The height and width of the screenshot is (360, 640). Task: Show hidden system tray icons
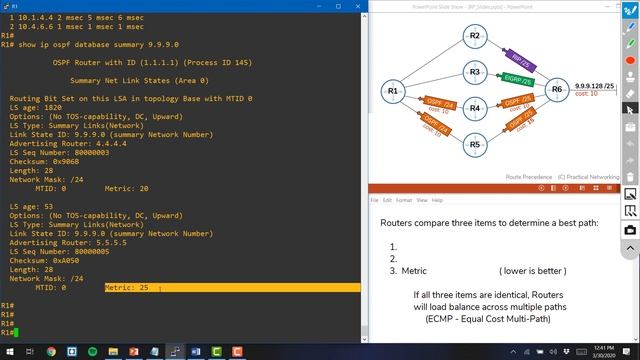point(513,352)
